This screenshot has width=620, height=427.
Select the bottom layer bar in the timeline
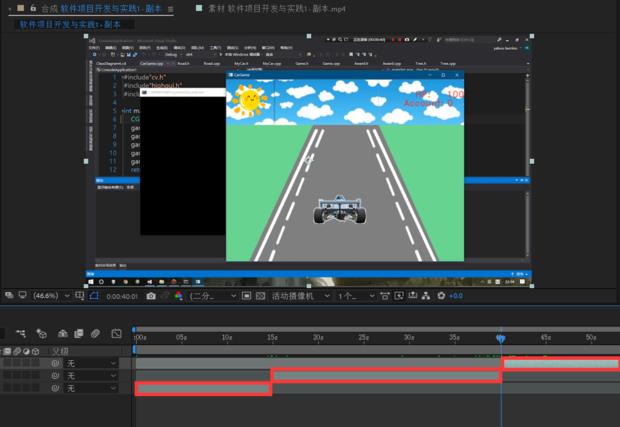(x=203, y=388)
